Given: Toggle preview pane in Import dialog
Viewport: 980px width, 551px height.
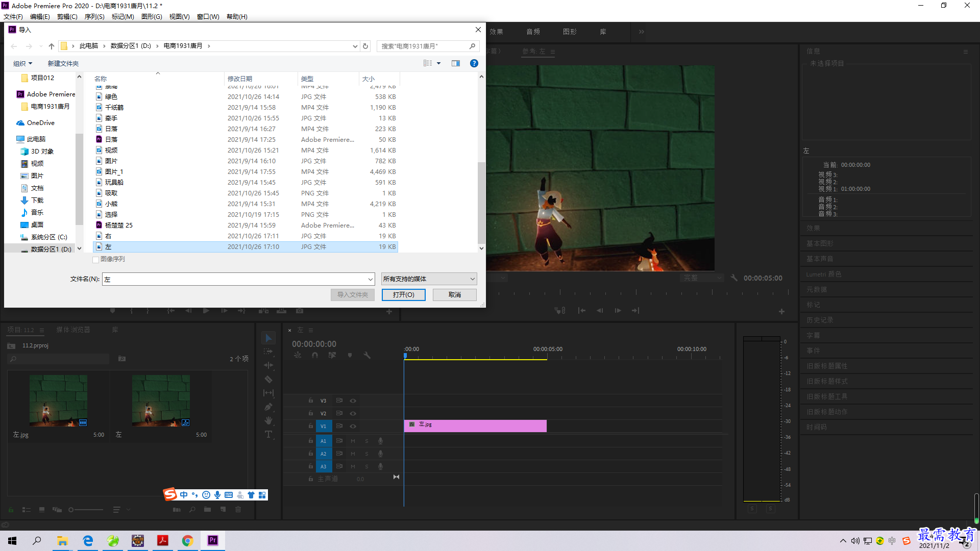Looking at the screenshot, I should (x=456, y=63).
